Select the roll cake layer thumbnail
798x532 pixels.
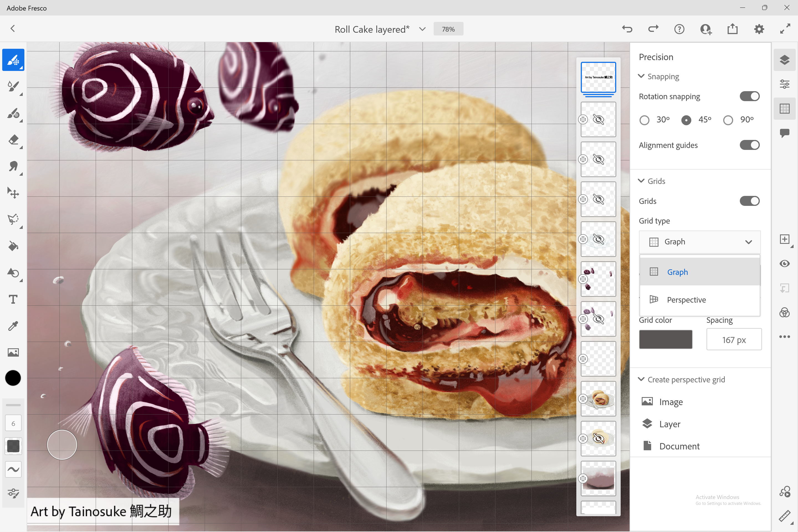click(598, 398)
